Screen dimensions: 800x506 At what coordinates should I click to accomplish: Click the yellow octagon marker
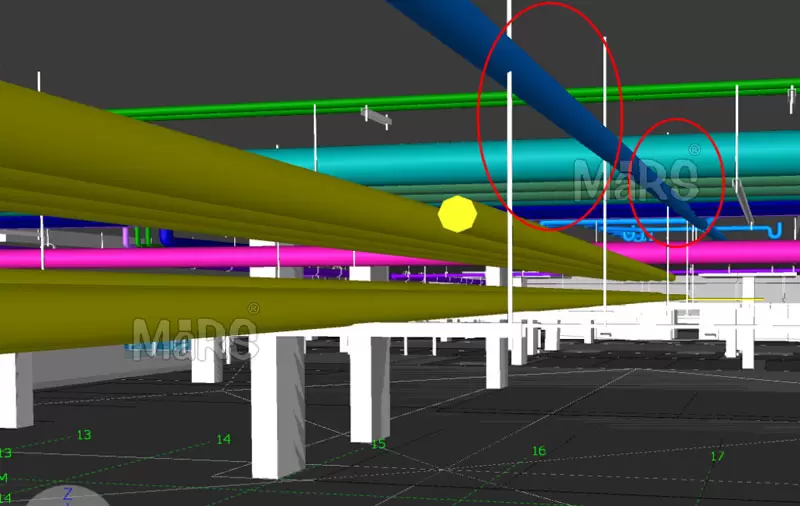point(458,214)
